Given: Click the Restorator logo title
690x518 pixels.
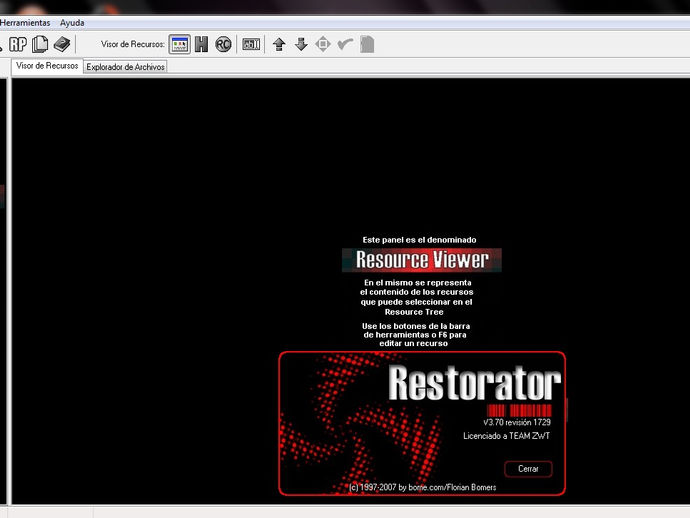Looking at the screenshot, I should tap(474, 383).
